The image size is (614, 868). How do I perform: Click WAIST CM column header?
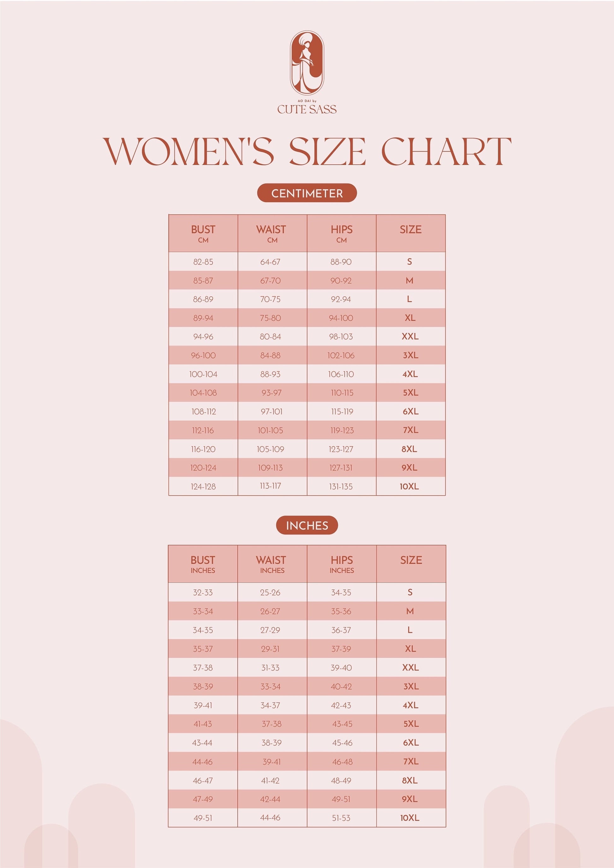coord(272,233)
